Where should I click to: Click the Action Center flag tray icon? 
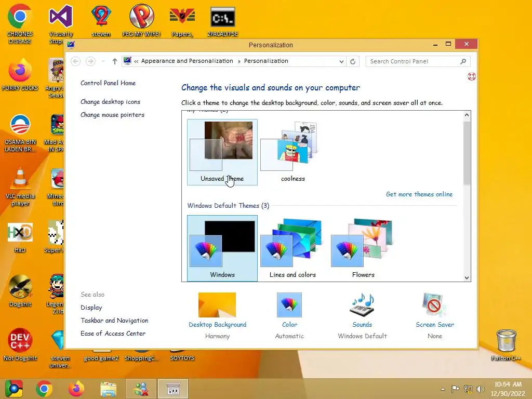tap(455, 389)
